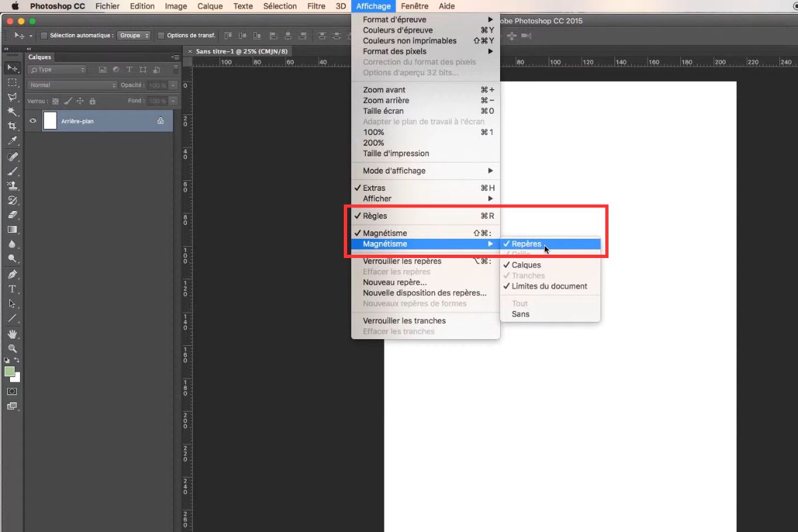Select the Path Selection arrow tool
This screenshot has width=798, height=532.
tap(12, 303)
